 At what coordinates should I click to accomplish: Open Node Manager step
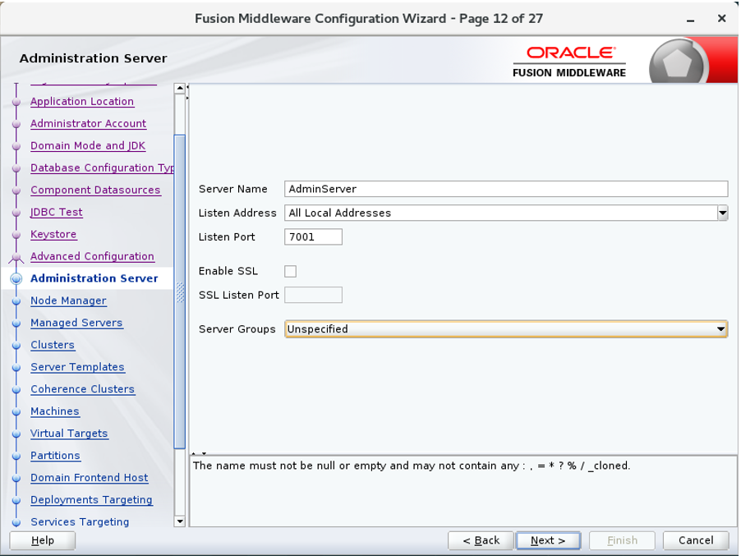68,301
